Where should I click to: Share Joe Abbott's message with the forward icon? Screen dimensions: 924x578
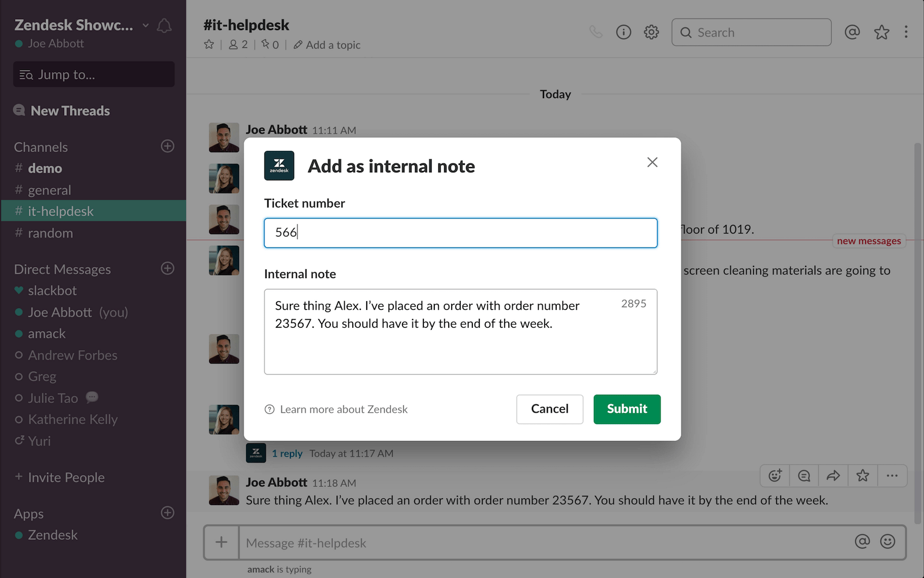point(833,475)
